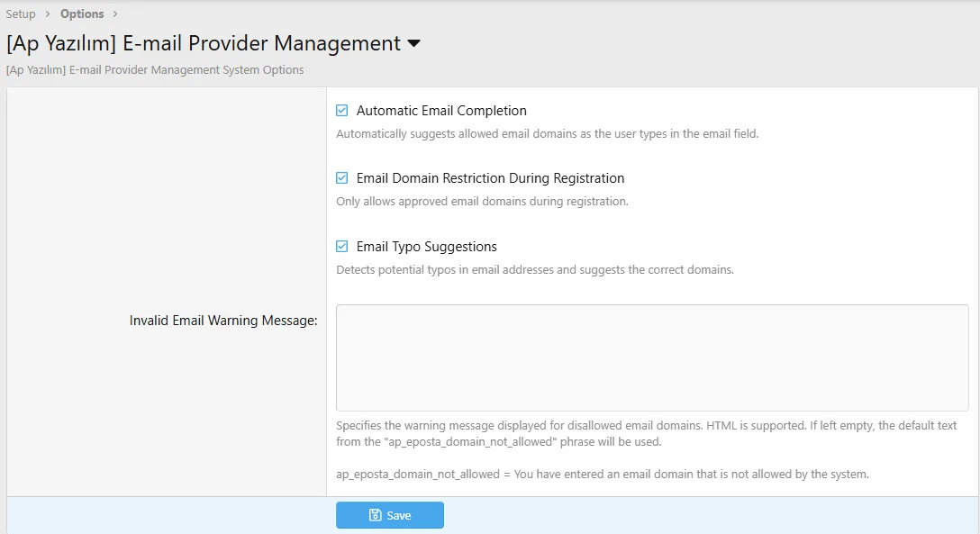
Task: Click the explanation 'Specifies the warning message displayed'
Action: [x=646, y=433]
